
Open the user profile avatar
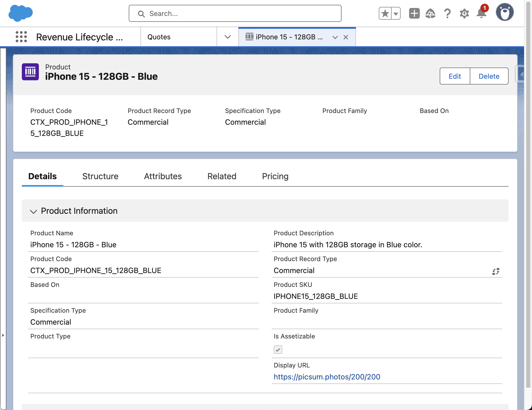point(505,12)
